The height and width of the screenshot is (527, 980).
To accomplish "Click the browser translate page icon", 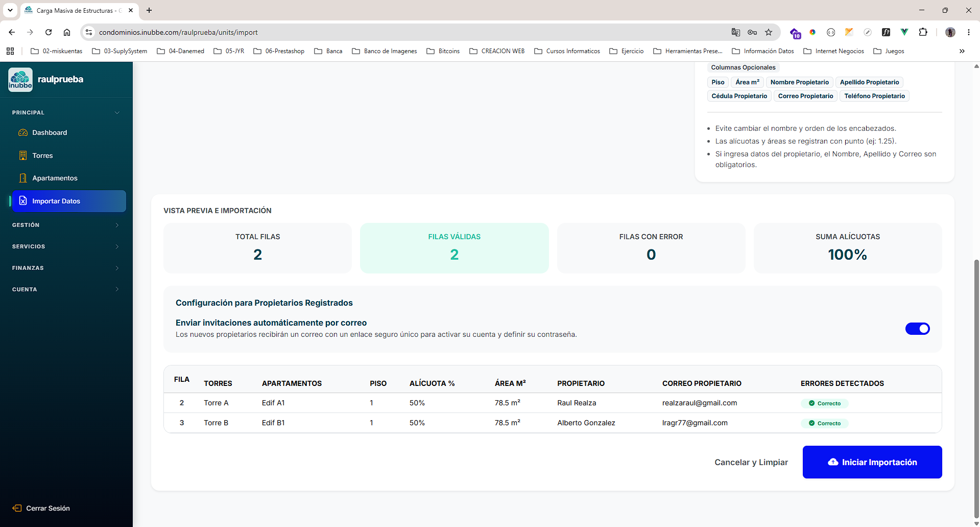I will pos(735,32).
